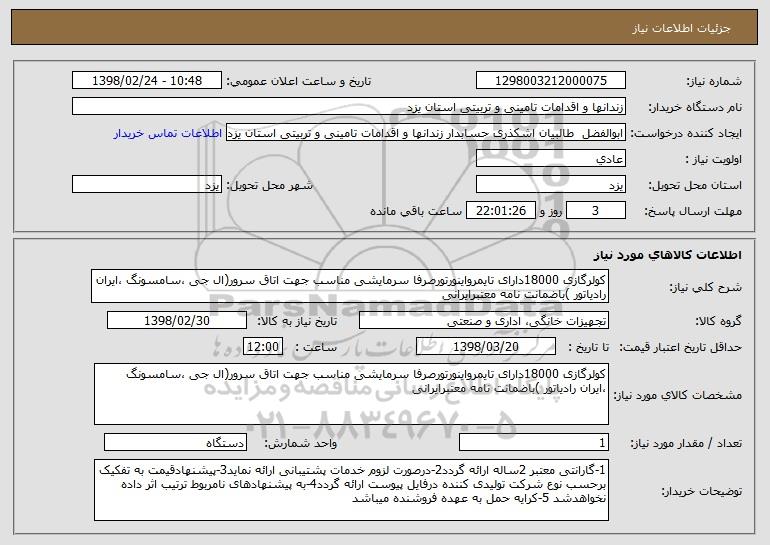Click the مشخصات کالای مورد نیاز label
Viewport: 770px width, 545px height.
[678, 395]
